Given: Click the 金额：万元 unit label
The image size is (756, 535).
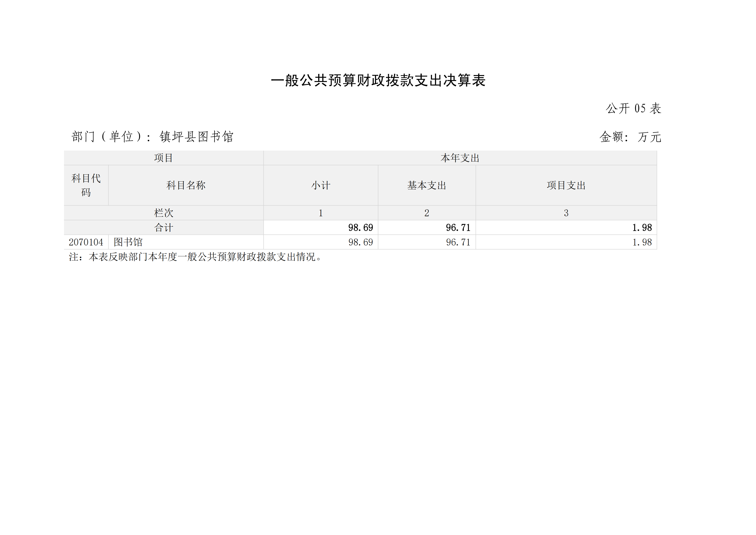Looking at the screenshot, I should 630,137.
